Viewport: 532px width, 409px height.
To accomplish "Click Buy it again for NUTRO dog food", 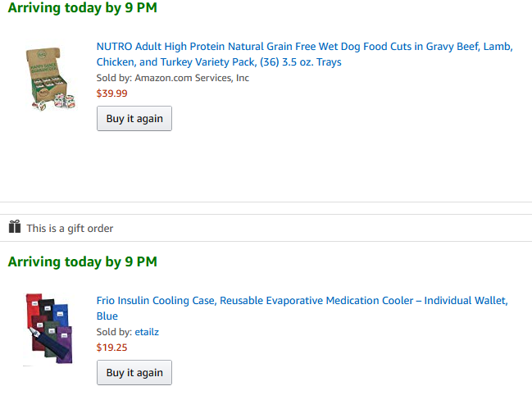I will 134,118.
